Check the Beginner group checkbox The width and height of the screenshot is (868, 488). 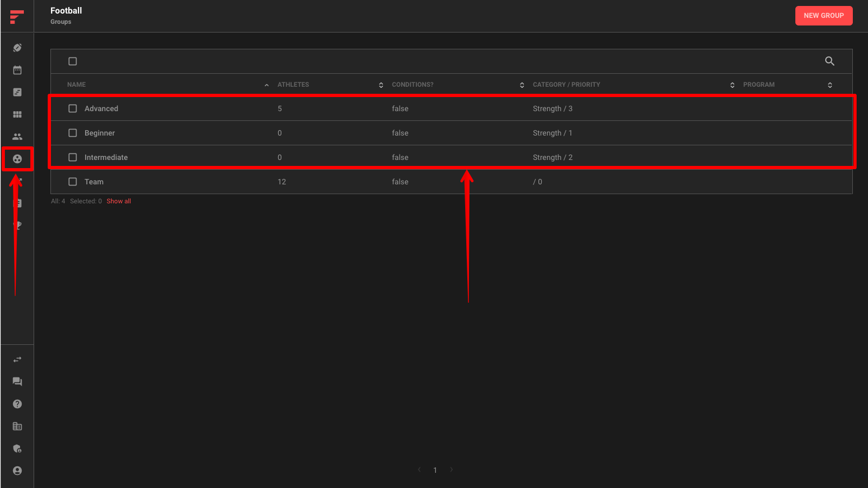(x=73, y=133)
